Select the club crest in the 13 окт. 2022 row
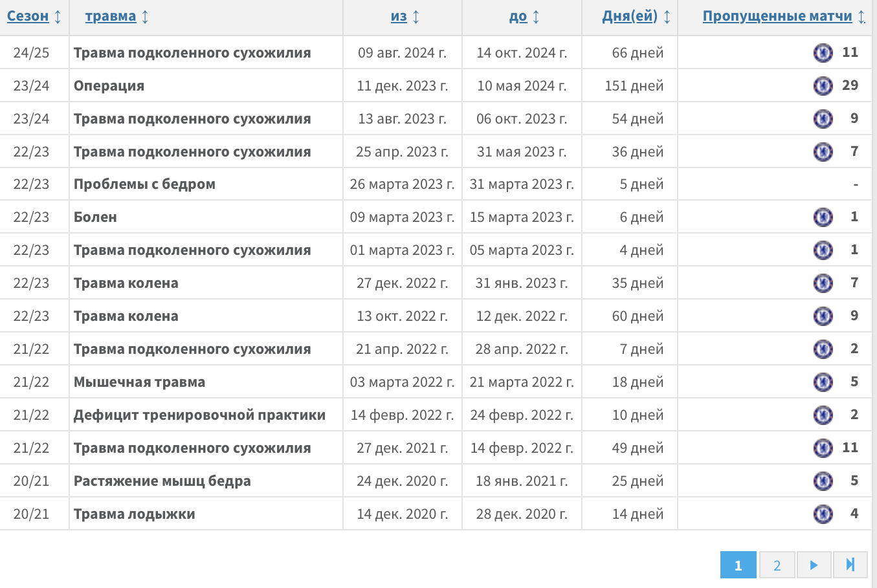The height and width of the screenshot is (588, 877). click(x=823, y=316)
